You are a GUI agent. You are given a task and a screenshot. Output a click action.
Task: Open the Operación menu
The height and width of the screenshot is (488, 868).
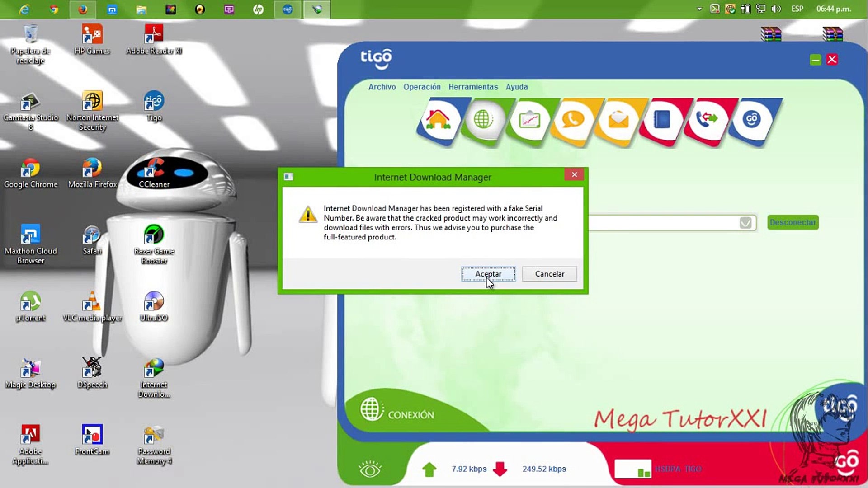[x=422, y=87]
